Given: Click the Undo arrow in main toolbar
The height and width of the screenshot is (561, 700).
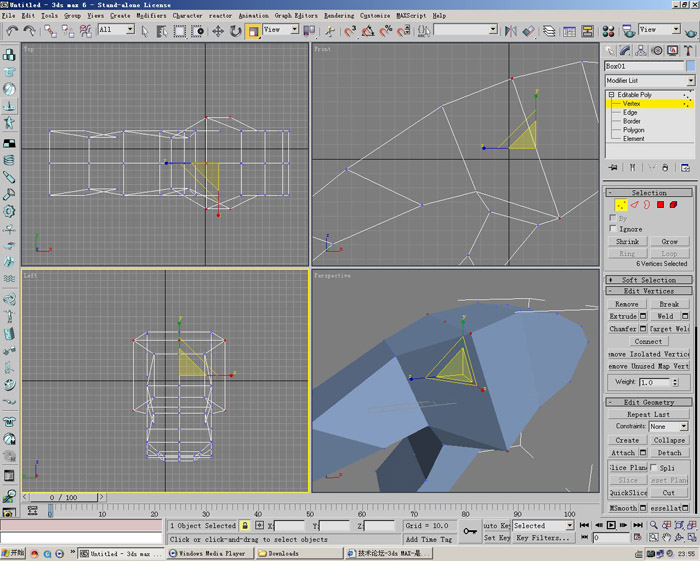Looking at the screenshot, I should (12, 31).
